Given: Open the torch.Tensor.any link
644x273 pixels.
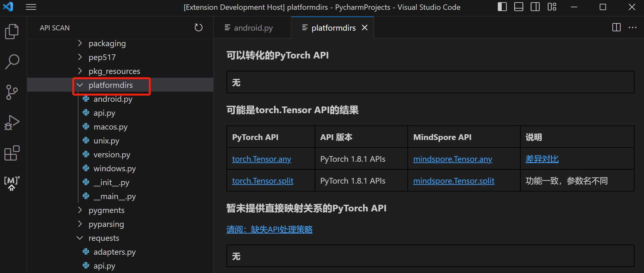Looking at the screenshot, I should [261, 159].
